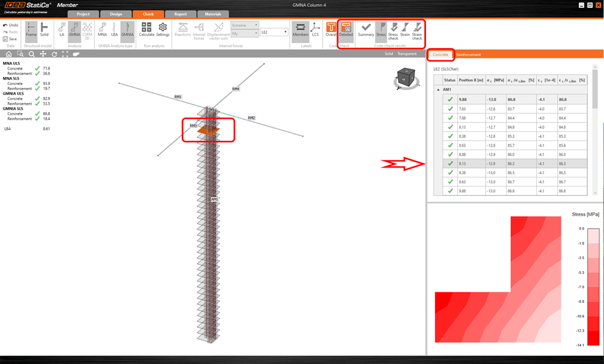Open the LE2 load case dropdown
The height and width of the screenshot is (364, 604).
pos(274,32)
